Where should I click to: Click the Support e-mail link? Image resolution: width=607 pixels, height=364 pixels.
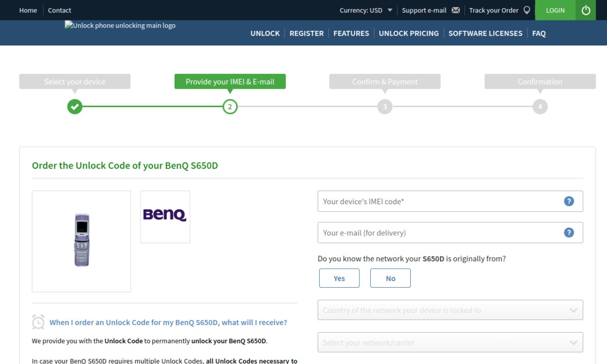(x=424, y=10)
